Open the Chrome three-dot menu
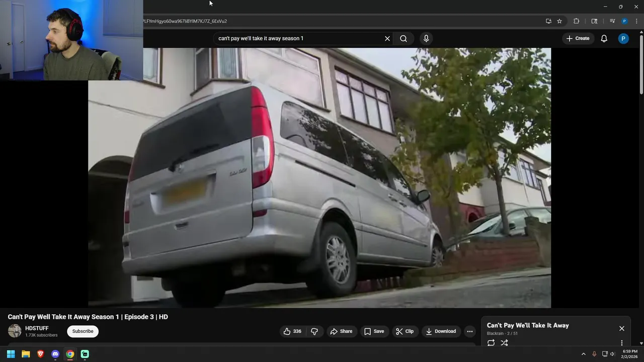The height and width of the screenshot is (362, 644). coord(636,21)
